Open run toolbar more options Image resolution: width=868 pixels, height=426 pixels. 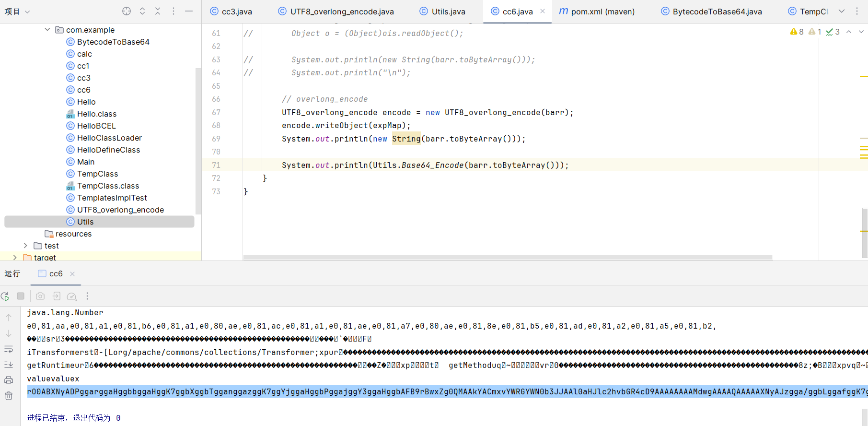point(87,296)
